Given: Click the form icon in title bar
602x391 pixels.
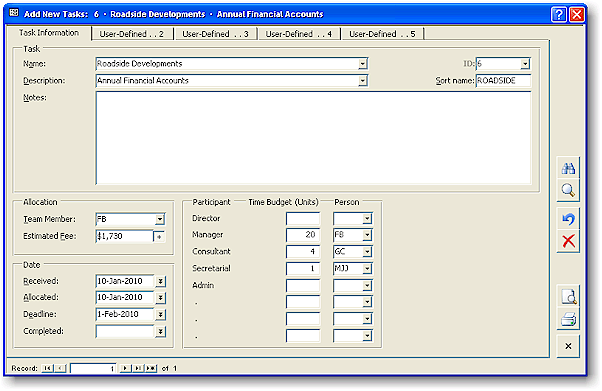Looking at the screenshot, I should [x=14, y=13].
